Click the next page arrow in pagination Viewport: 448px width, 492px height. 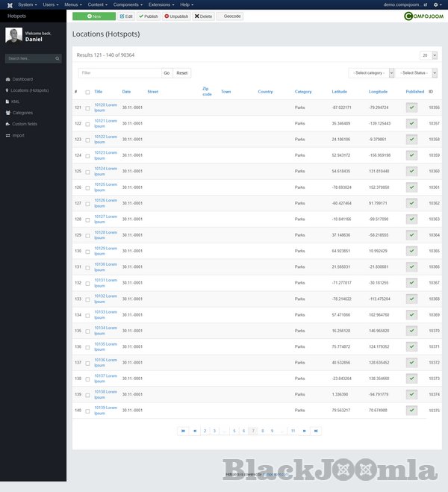[x=305, y=431]
